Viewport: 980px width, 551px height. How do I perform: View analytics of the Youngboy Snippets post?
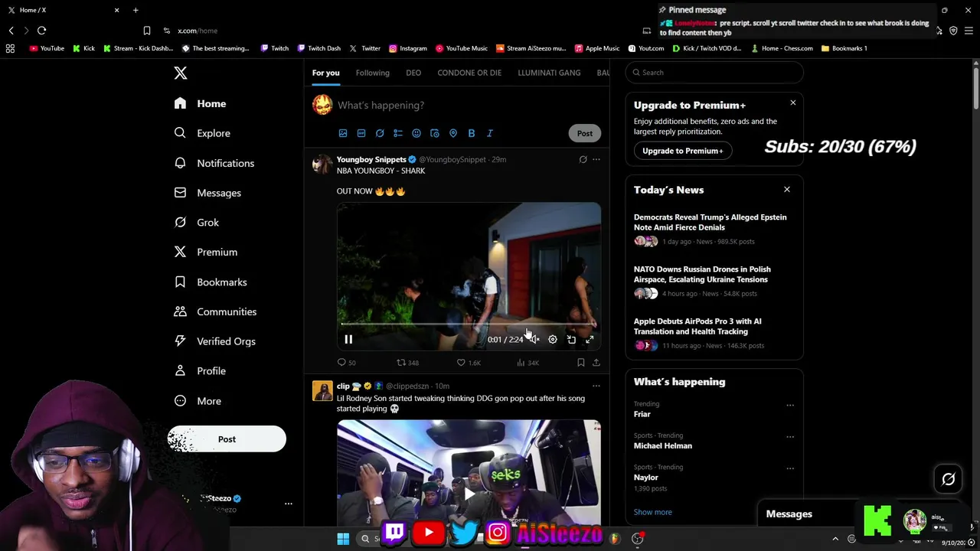(x=528, y=363)
